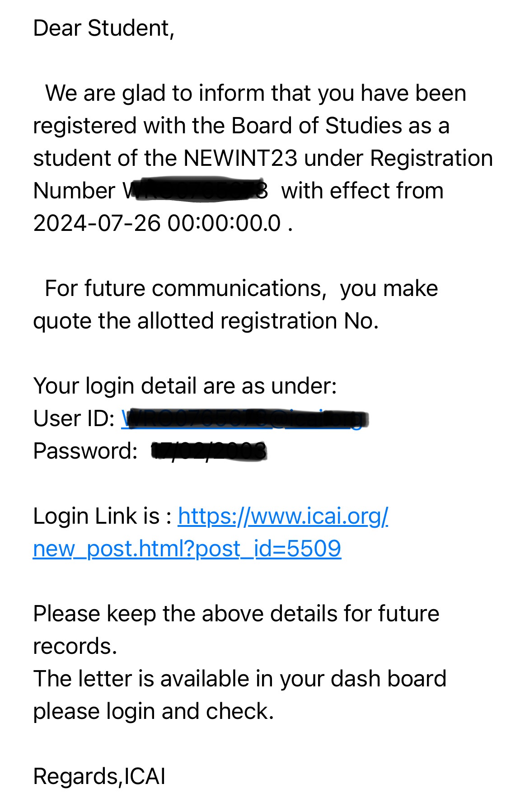Click "Your login detail are as under:" line
This screenshot has height=812, width=520.
pos(185,386)
